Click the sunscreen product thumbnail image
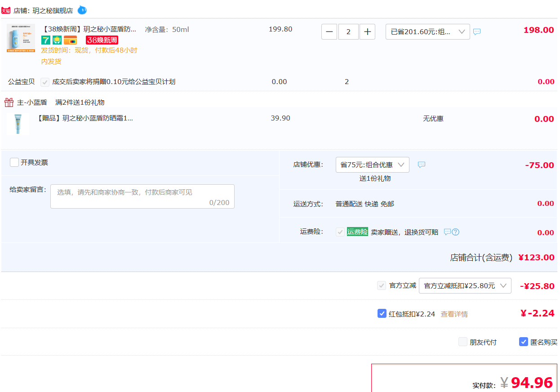560x392 pixels. pyautogui.click(x=21, y=38)
